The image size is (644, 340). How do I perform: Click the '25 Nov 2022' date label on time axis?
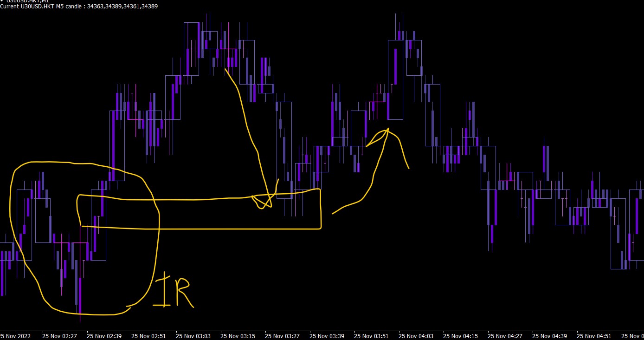coord(15,336)
